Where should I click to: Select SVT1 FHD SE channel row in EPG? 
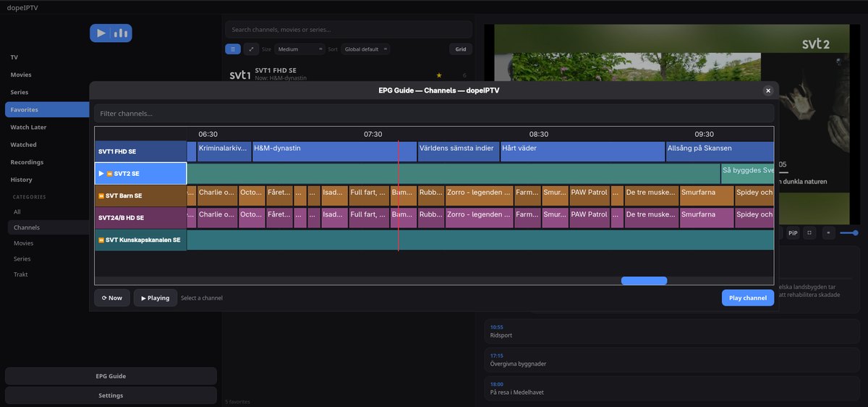tap(140, 151)
